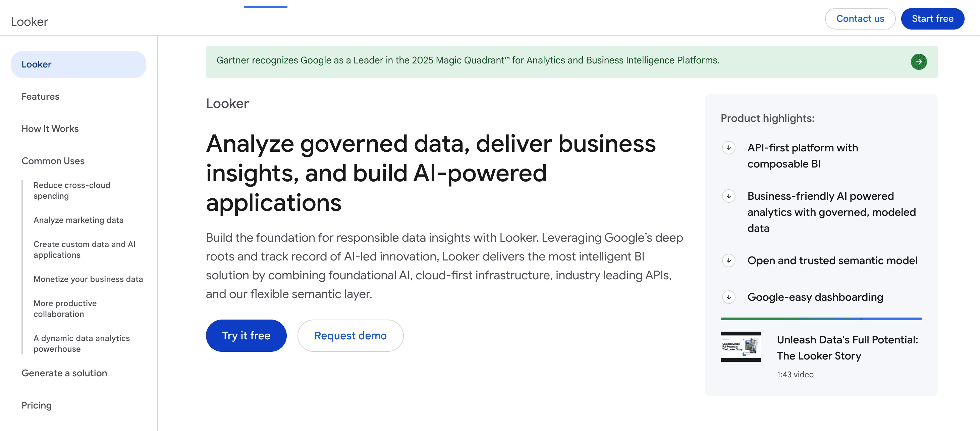Open Unleash Data's Full Potential video link
Screen dimensions: 980x431
tap(848, 348)
